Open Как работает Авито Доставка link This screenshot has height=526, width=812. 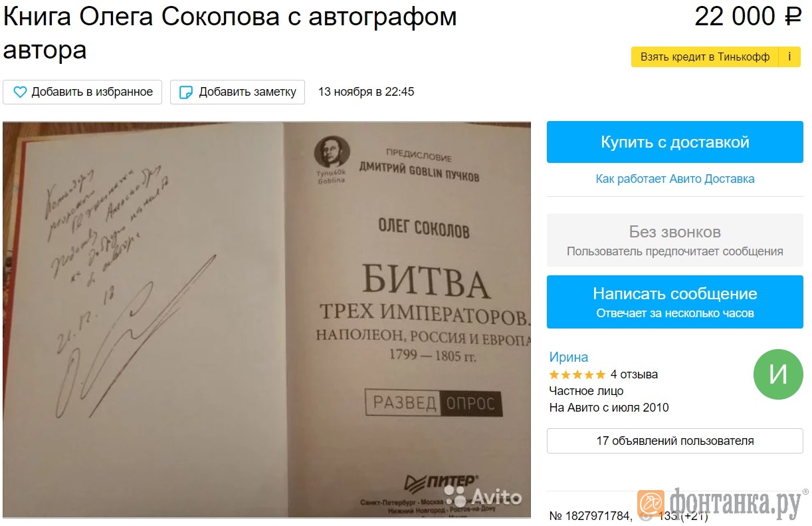pyautogui.click(x=675, y=179)
